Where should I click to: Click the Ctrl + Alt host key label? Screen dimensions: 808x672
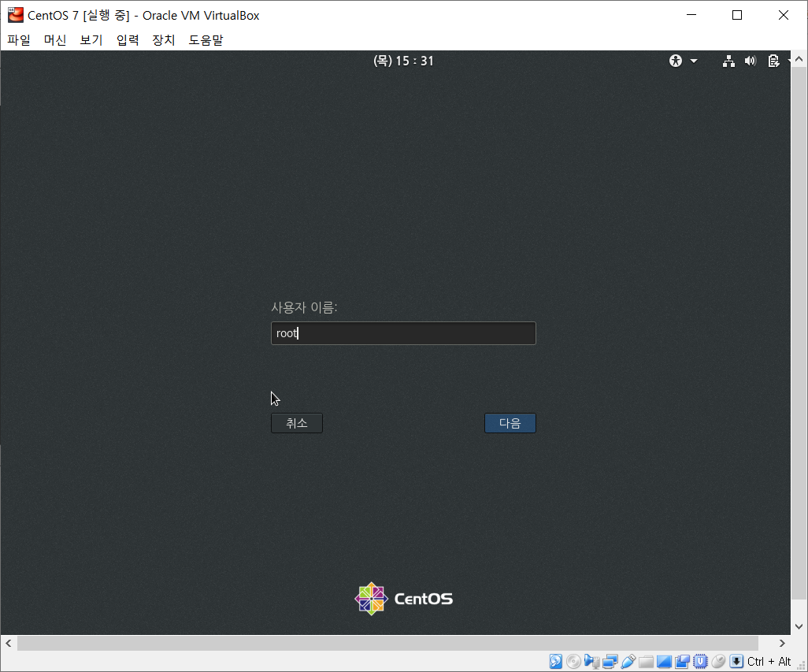(x=769, y=661)
